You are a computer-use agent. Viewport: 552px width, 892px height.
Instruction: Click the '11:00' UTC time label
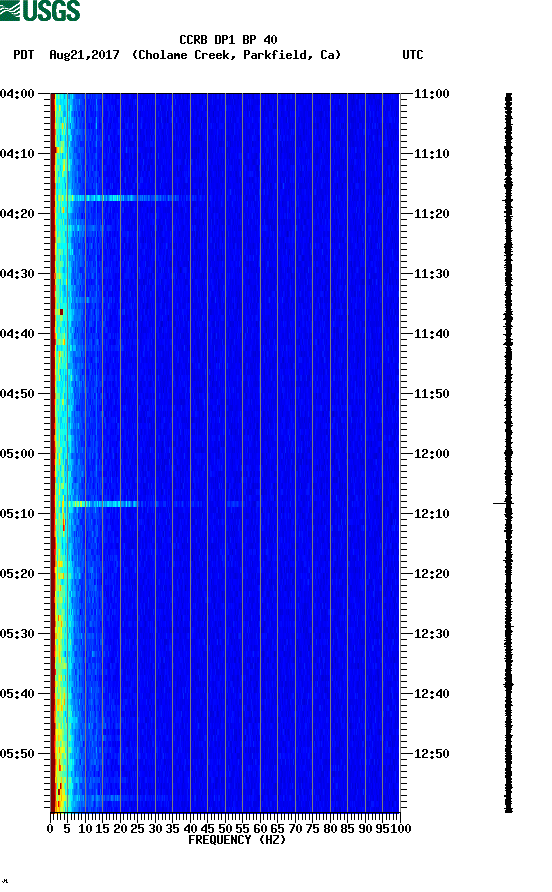431,94
